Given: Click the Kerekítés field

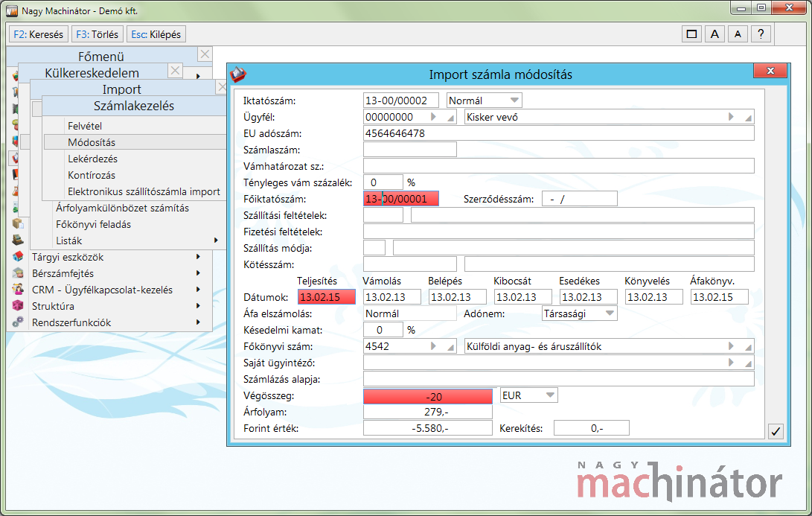Looking at the screenshot, I should click(592, 428).
